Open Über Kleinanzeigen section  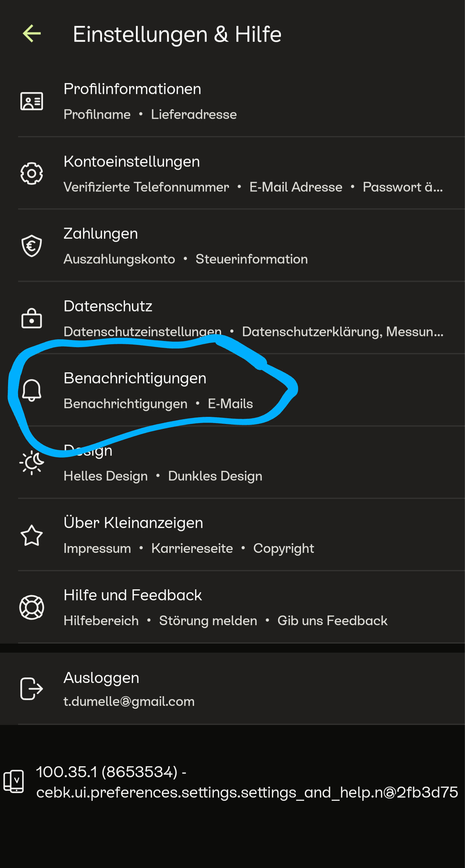pos(133,522)
